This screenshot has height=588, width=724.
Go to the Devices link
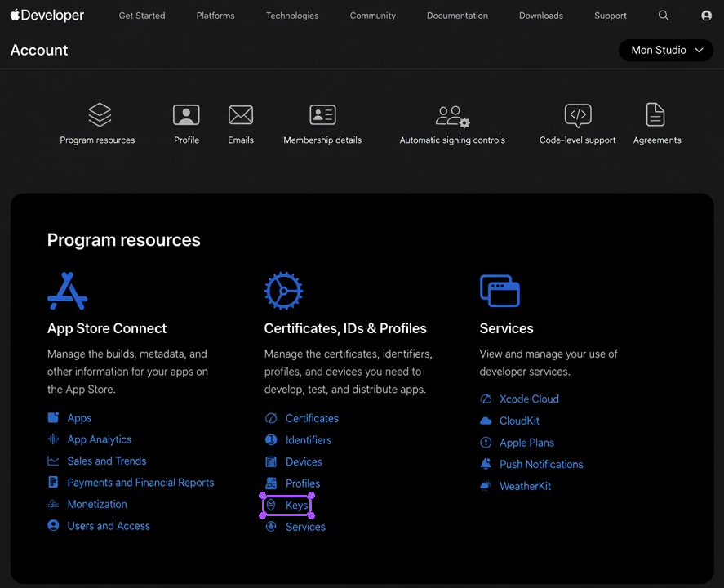click(304, 461)
